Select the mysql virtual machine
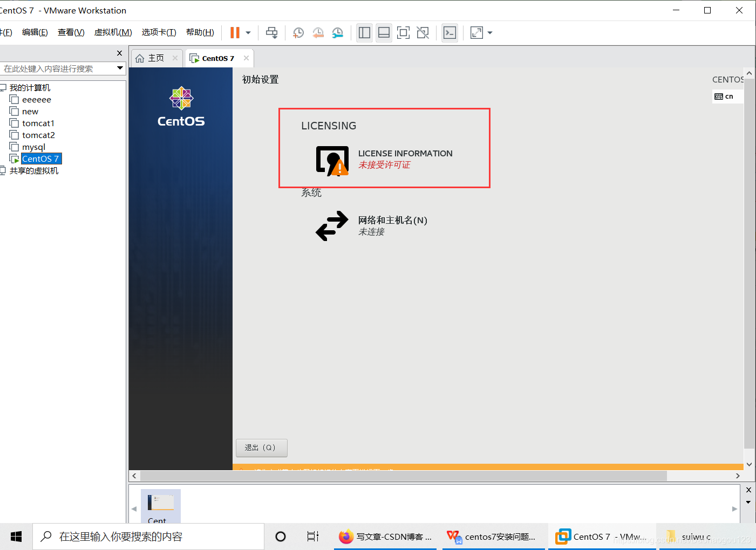The image size is (756, 550). (x=33, y=147)
